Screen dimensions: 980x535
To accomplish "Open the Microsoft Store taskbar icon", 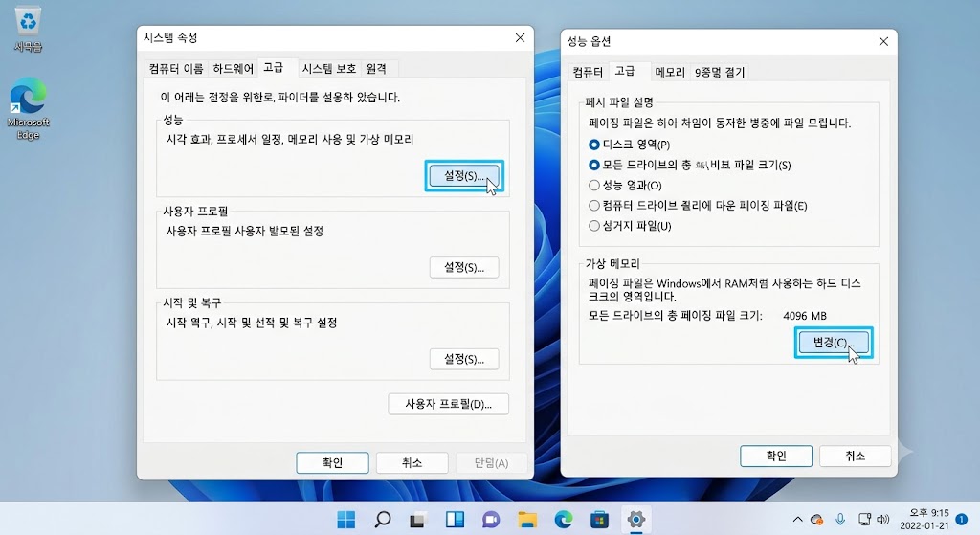I will [x=599, y=520].
